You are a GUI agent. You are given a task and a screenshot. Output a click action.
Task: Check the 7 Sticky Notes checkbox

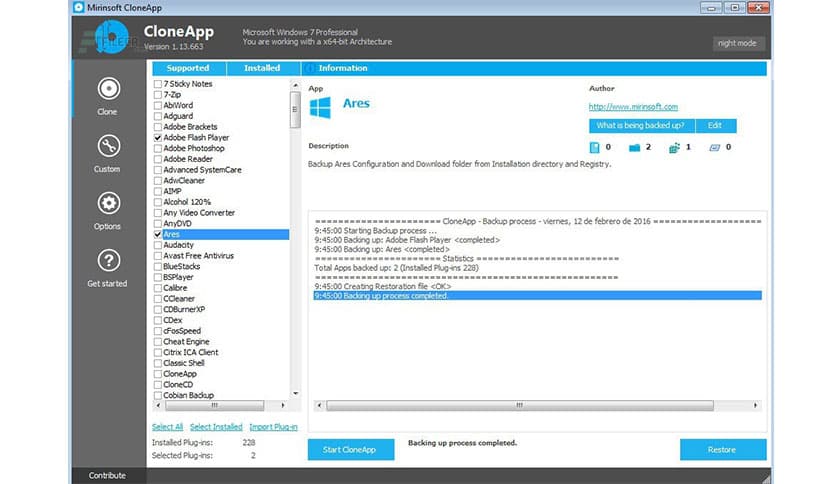pyautogui.click(x=158, y=84)
